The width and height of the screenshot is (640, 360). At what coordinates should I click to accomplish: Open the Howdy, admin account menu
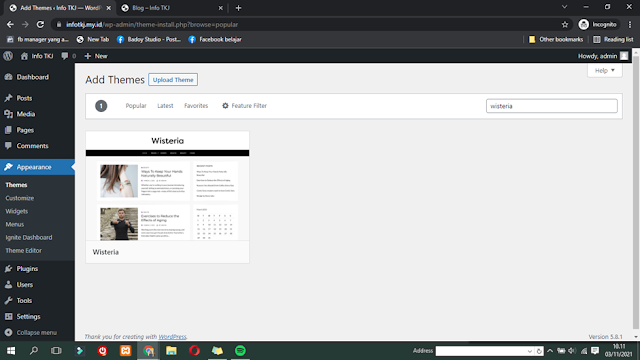point(602,56)
